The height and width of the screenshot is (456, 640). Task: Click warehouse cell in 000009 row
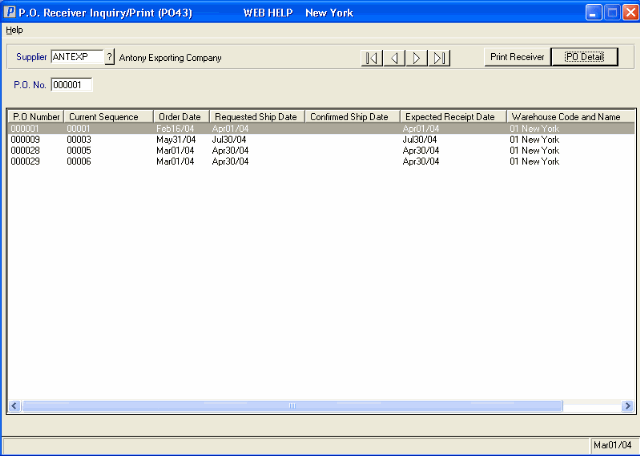pos(534,140)
